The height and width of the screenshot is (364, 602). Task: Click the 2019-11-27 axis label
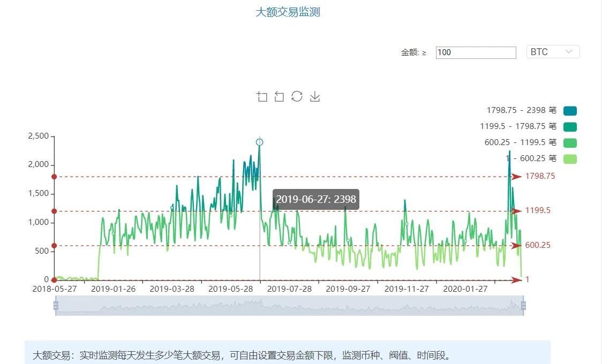[407, 289]
